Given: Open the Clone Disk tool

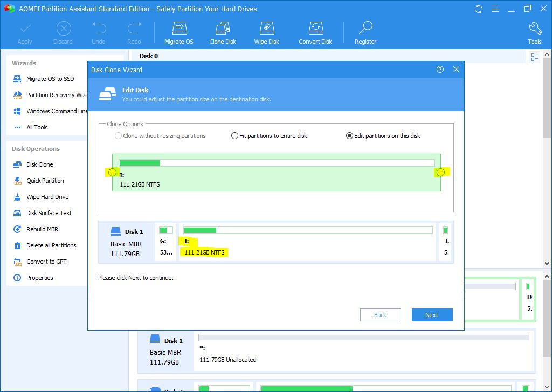Looking at the screenshot, I should pos(223,29).
